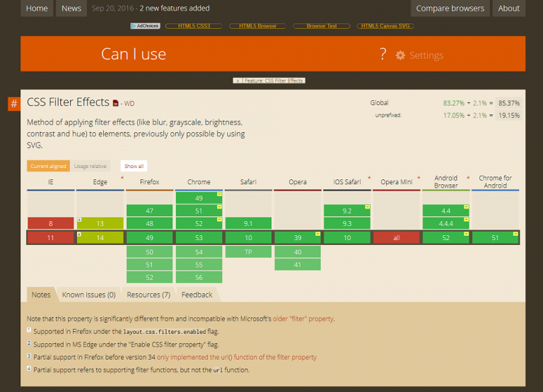Remove the CSS Filter Effects feature tag
Viewport: 543px width, 392px height.
(238, 81)
